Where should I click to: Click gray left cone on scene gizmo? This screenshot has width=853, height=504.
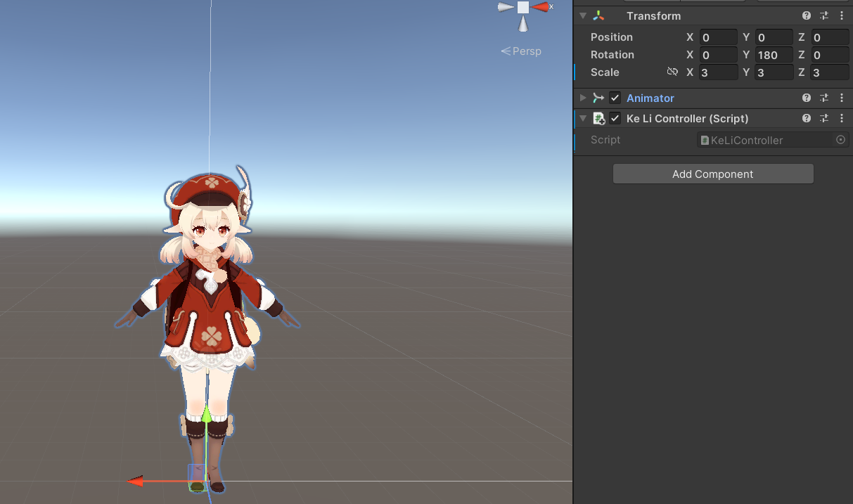(506, 7)
